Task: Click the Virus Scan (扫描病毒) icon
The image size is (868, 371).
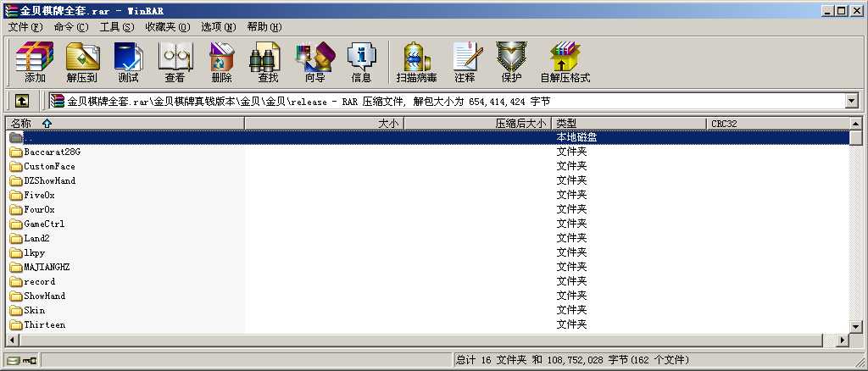Action: coord(417,61)
